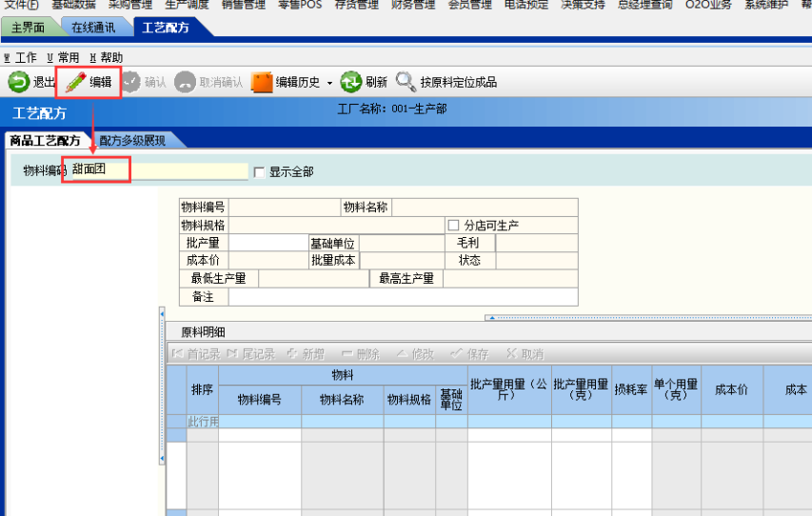Click the 物料规格 input field
812x516 pixels.
click(x=337, y=226)
